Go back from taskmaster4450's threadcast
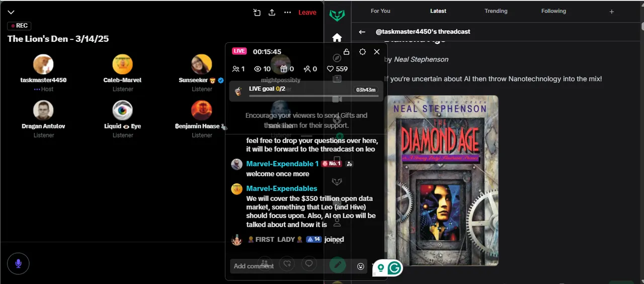The height and width of the screenshot is (284, 644). (362, 32)
